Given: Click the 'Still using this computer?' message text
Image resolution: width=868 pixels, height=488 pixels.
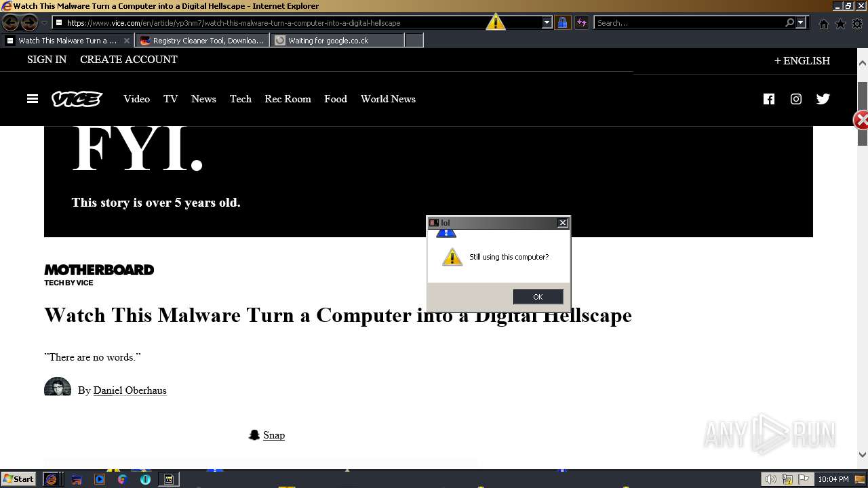Looking at the screenshot, I should coord(509,257).
